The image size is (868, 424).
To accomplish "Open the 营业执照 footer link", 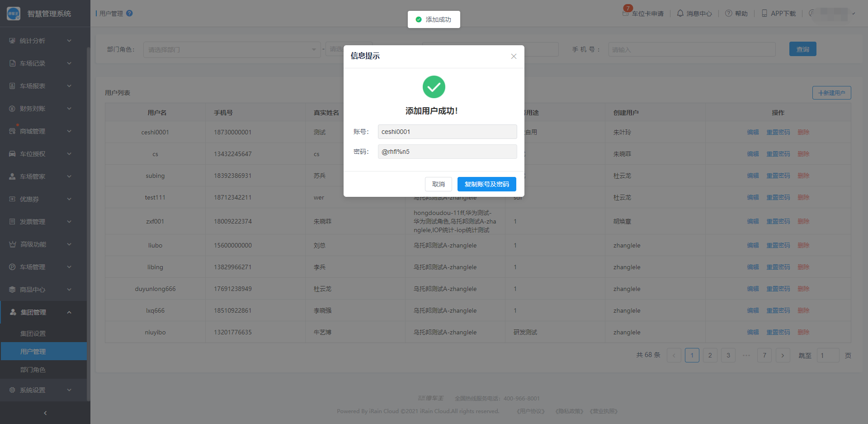I will [x=604, y=411].
